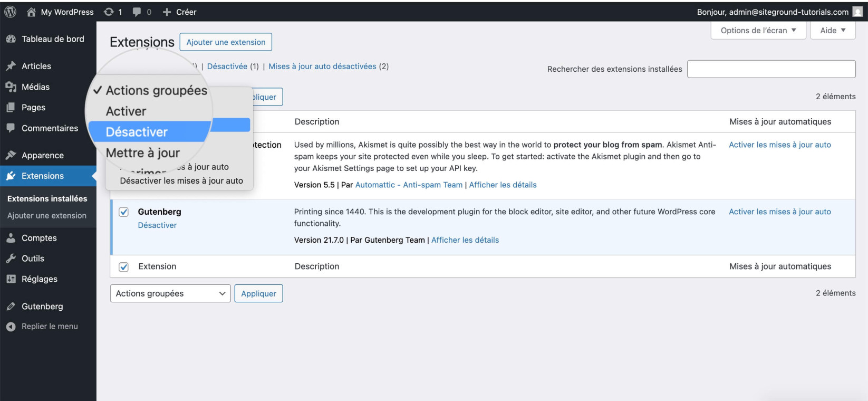Collapse sidebar with Replier le menu

[x=50, y=327]
